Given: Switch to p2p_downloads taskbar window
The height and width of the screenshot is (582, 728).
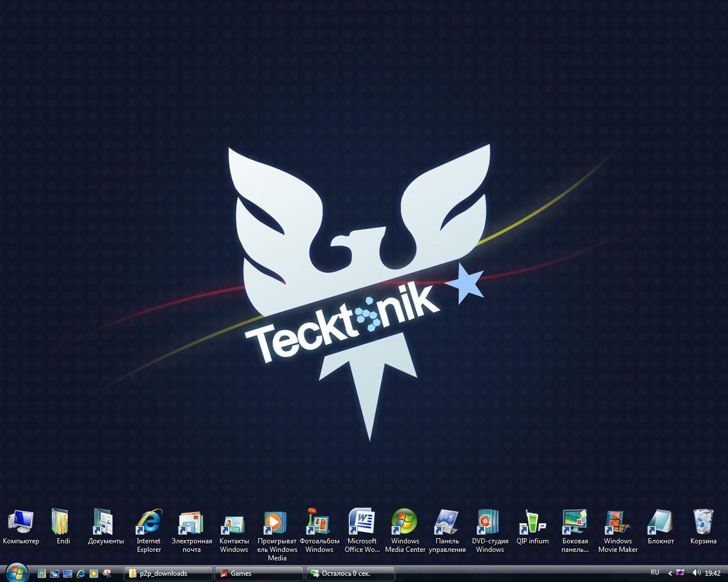Looking at the screenshot, I should coord(168,573).
